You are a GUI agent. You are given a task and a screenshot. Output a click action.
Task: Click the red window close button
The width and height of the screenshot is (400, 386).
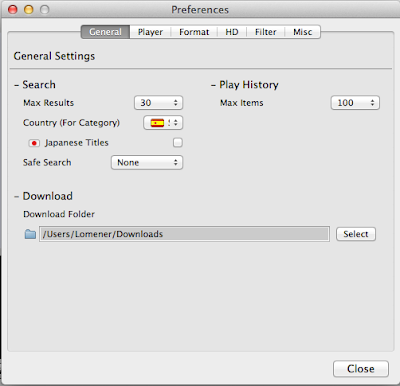tap(13, 9)
